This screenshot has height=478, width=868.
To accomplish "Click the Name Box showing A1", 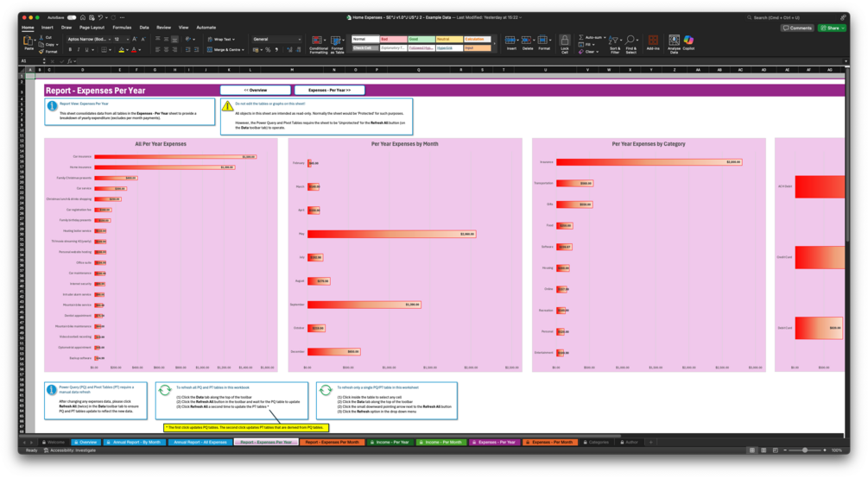I will (30, 61).
